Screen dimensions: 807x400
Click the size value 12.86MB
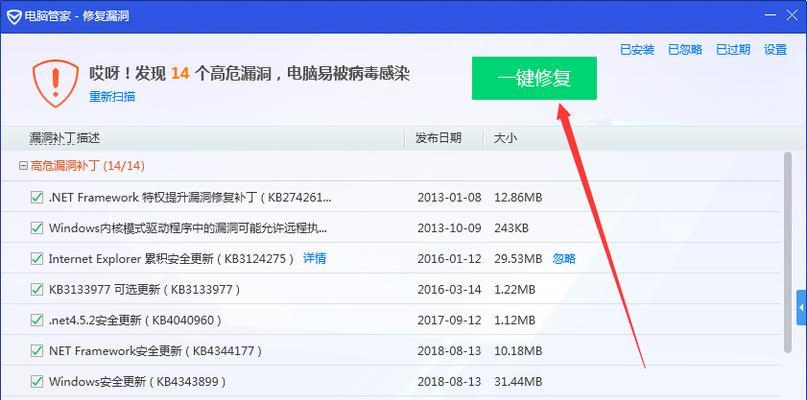point(518,197)
